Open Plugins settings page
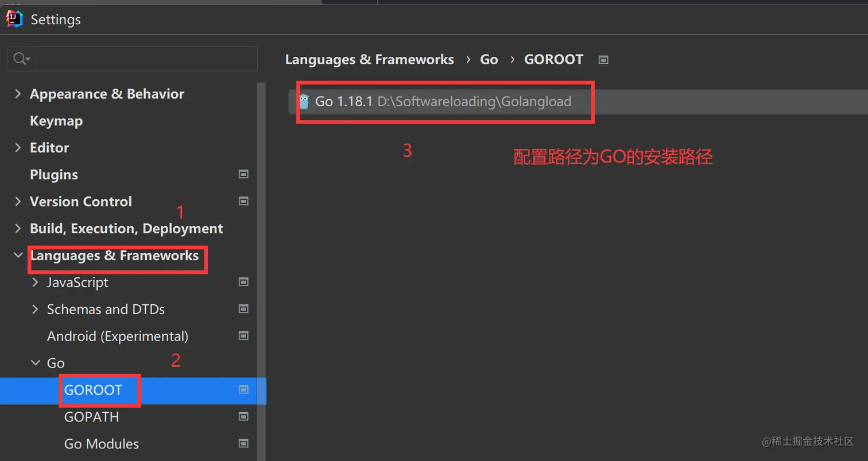 click(x=54, y=175)
